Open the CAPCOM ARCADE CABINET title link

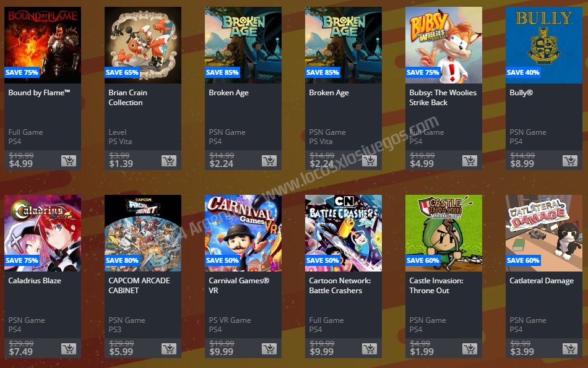pyautogui.click(x=139, y=286)
